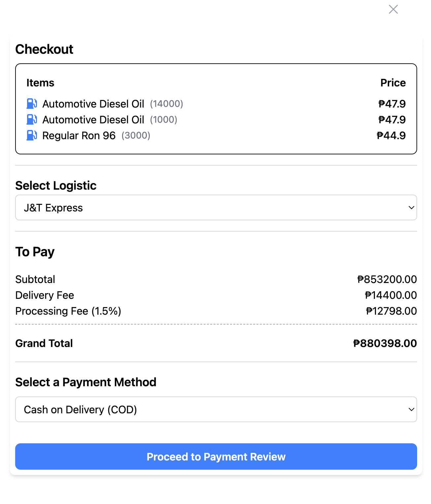Select the Automotive Diesel Oil (1000) item
The height and width of the screenshot is (504, 431).
tap(93, 120)
